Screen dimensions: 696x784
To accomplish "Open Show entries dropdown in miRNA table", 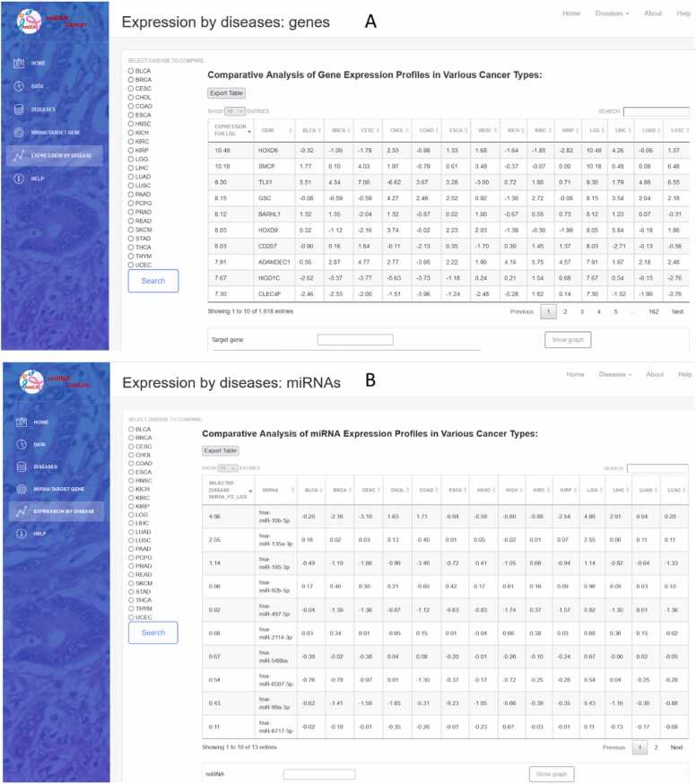I will pos(231,468).
